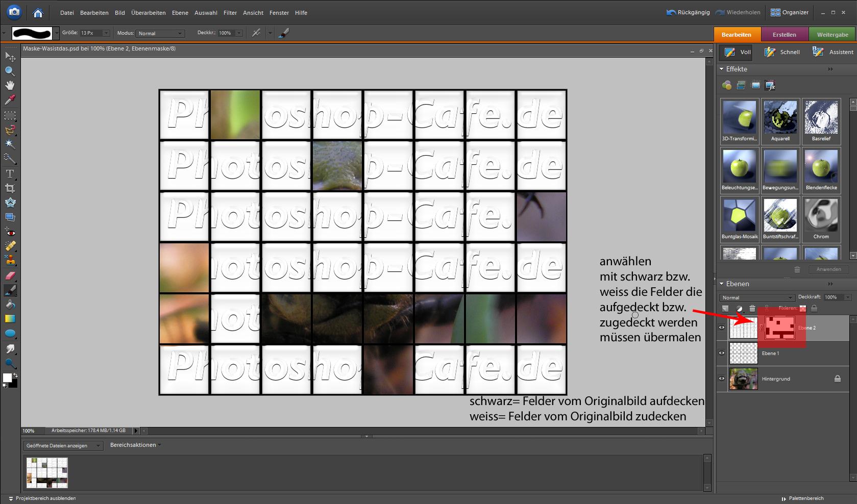Image resolution: width=857 pixels, height=504 pixels.
Task: Toggle lock all for layer
Action: click(814, 308)
